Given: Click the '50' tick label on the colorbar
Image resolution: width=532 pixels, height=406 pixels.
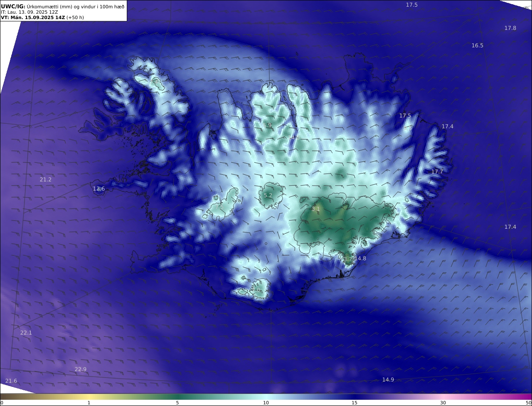Looking at the screenshot, I should 529,403.
